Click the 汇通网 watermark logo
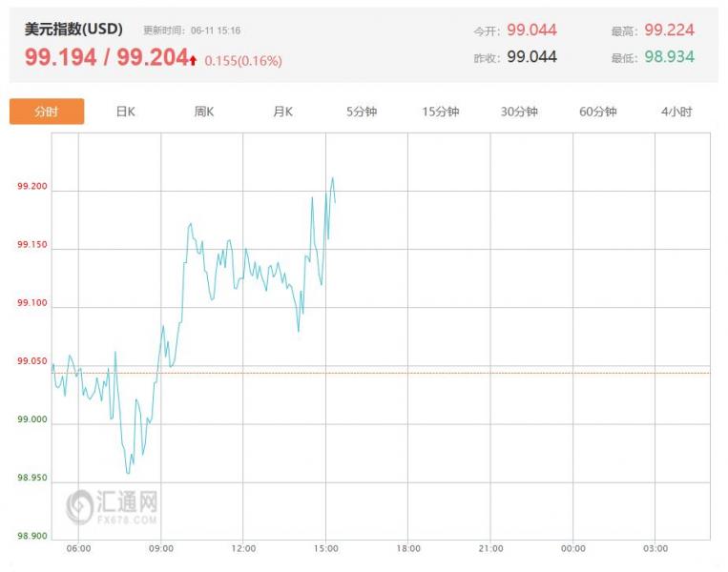 point(112,506)
